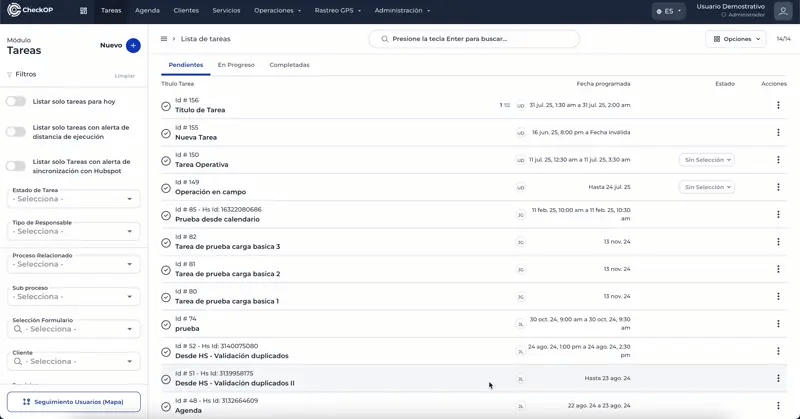Open the ES language selector

pos(668,11)
